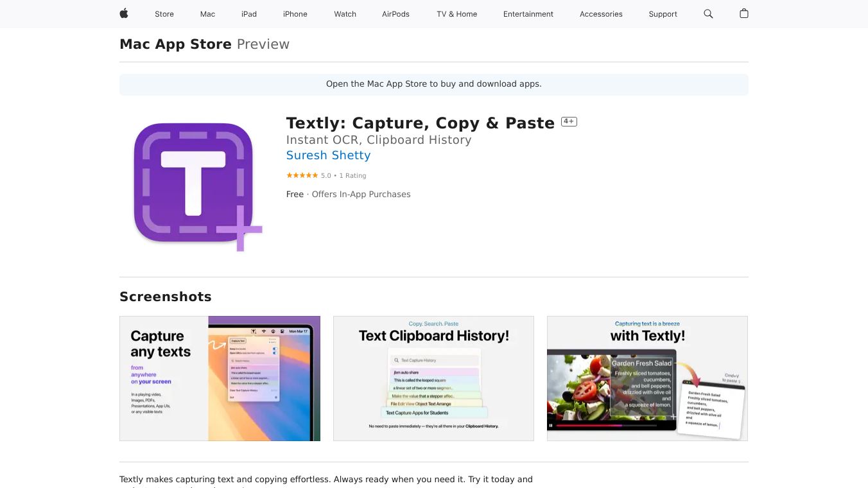Click the Mac App Store heading link

pyautogui.click(x=175, y=44)
